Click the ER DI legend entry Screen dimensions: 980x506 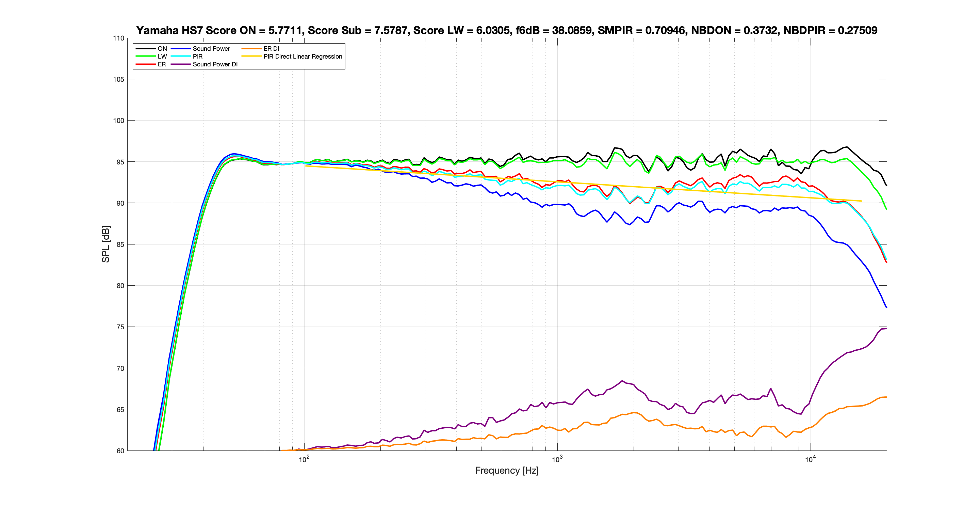point(271,49)
